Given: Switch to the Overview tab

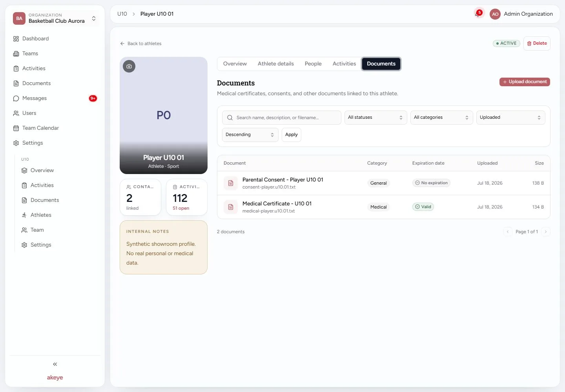Looking at the screenshot, I should click(235, 64).
